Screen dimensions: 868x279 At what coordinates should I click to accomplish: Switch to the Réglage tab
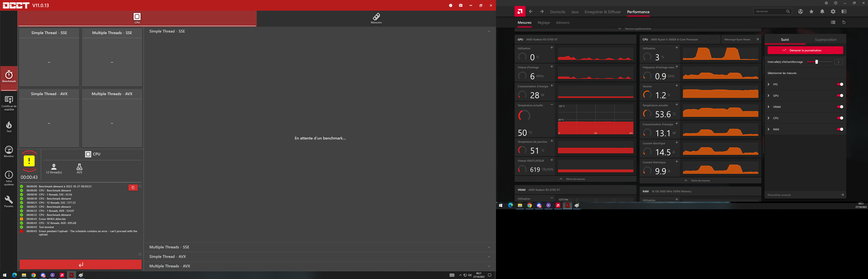click(x=543, y=23)
